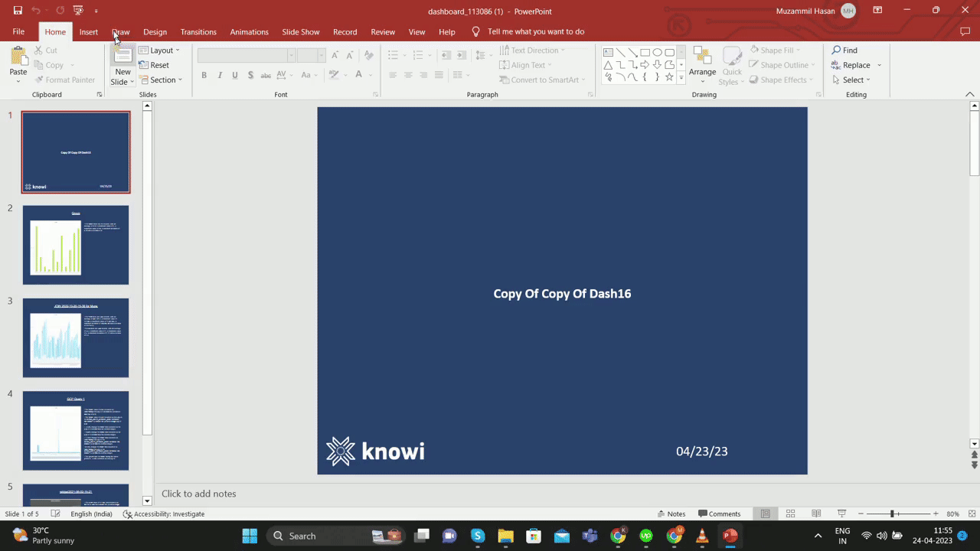Click the Reset button

point(159,65)
